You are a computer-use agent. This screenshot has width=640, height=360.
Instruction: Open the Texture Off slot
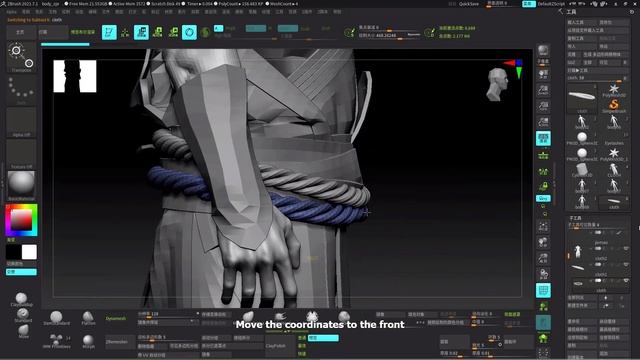[21, 154]
